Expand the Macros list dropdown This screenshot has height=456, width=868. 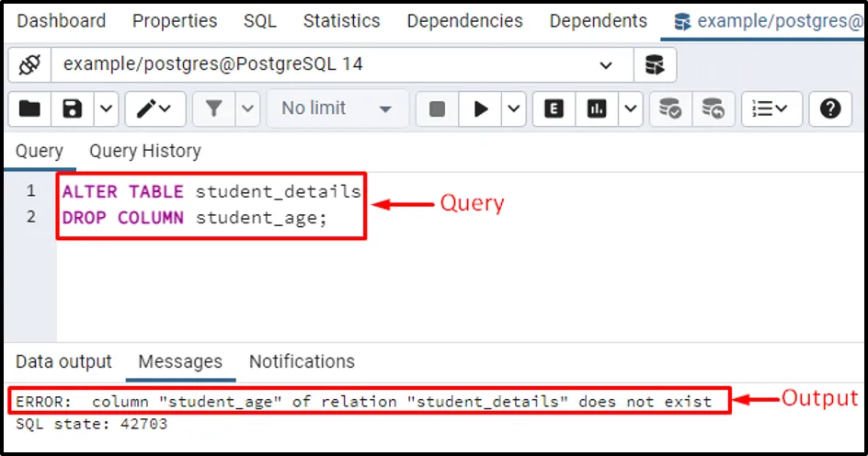click(771, 108)
